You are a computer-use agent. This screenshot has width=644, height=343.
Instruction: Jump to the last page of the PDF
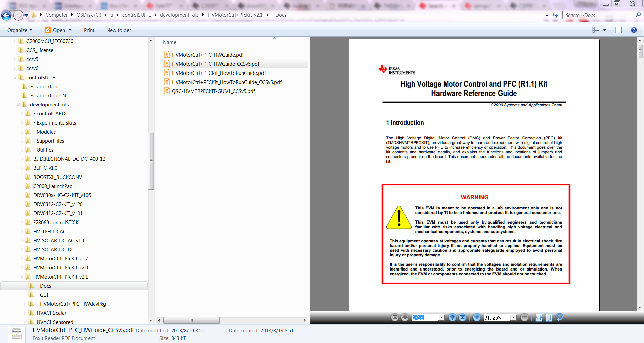click(x=463, y=317)
